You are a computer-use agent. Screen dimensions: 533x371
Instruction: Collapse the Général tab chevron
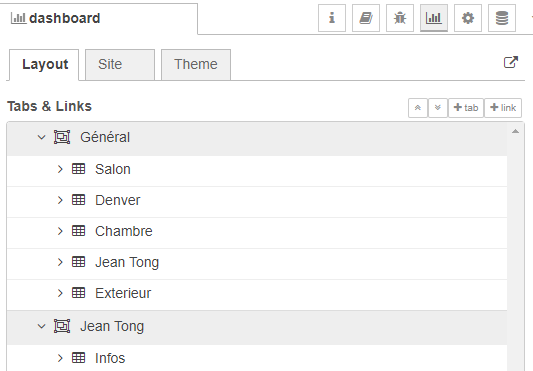click(41, 137)
